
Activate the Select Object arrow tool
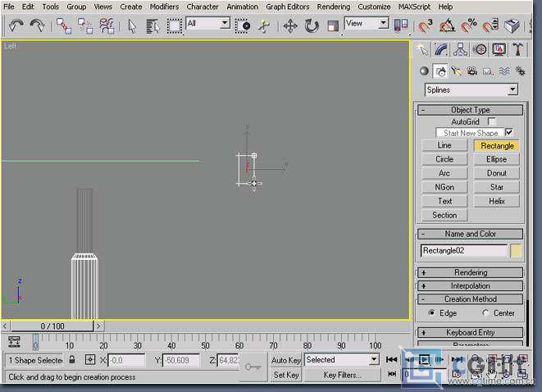tap(132, 26)
